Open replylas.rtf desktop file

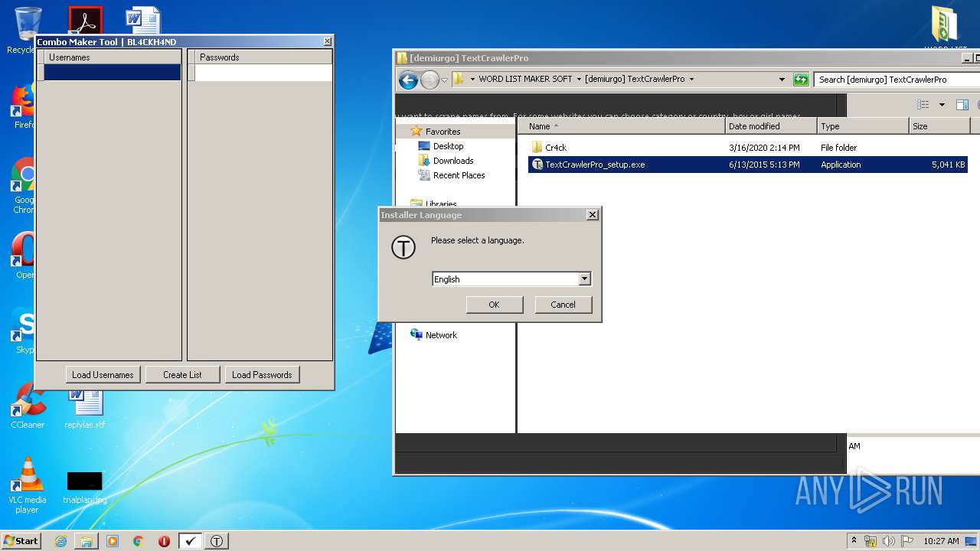point(85,409)
